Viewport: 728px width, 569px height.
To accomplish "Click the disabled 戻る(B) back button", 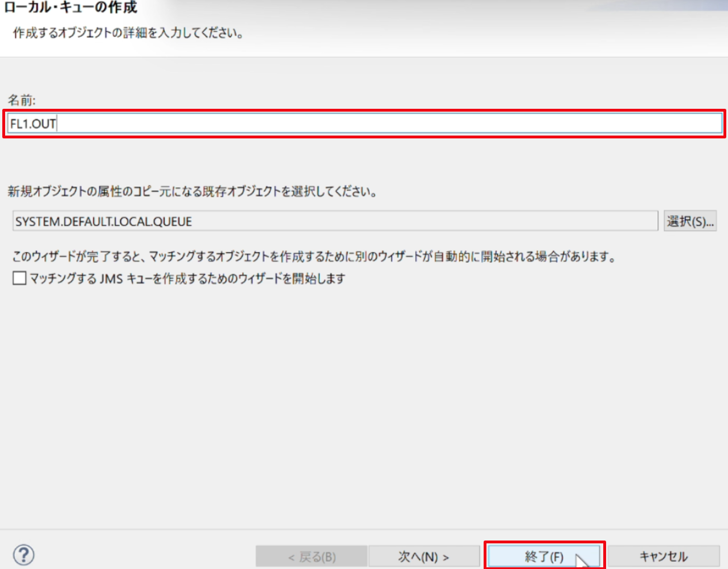I will coord(311,556).
